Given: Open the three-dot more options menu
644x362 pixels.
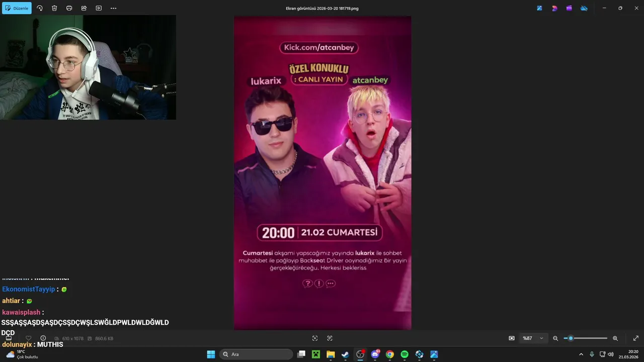Looking at the screenshot, I should 113,8.
